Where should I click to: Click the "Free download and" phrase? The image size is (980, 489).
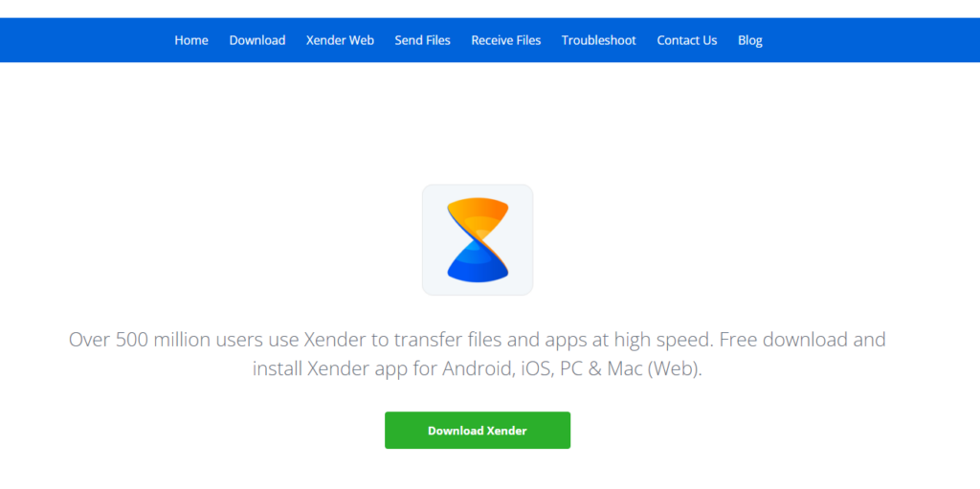803,340
